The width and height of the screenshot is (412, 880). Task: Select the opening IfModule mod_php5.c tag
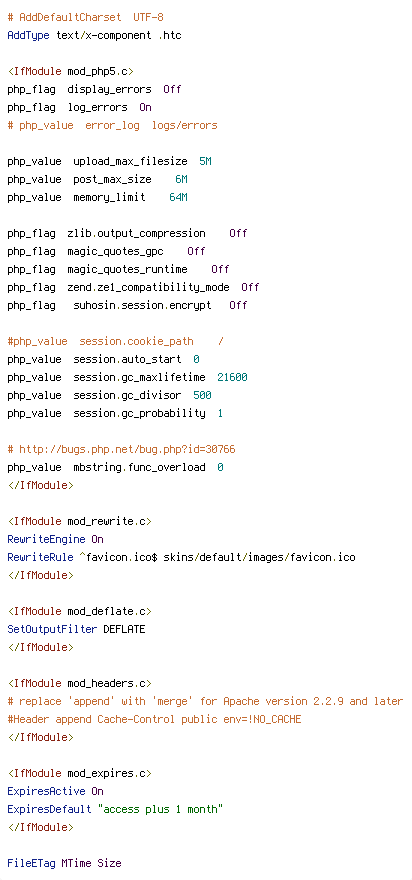[71, 71]
